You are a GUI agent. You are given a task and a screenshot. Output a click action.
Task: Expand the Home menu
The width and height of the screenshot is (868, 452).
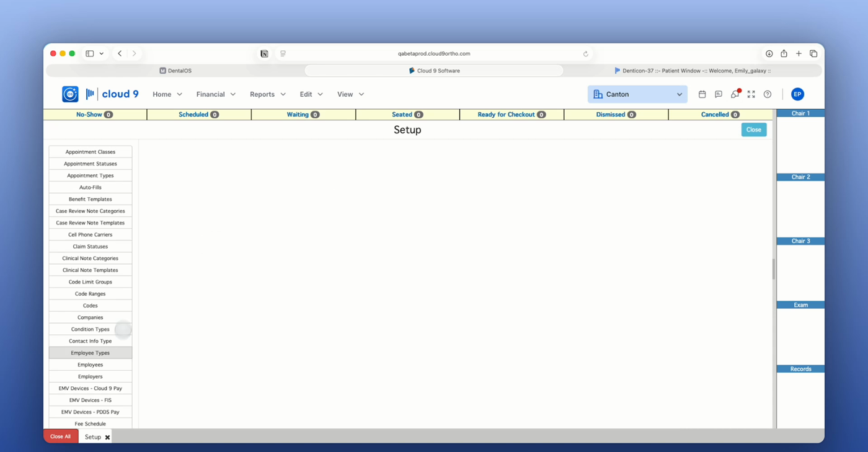click(x=167, y=94)
